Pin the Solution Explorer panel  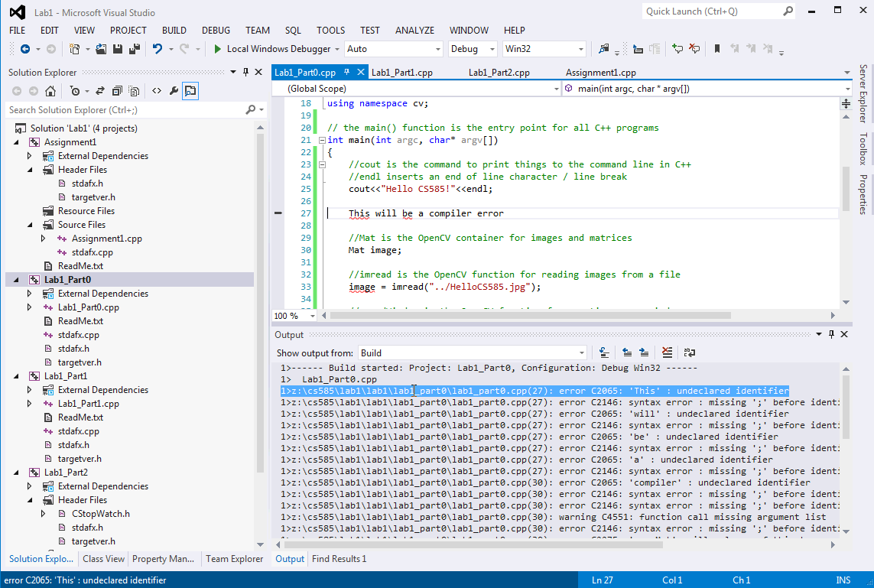coord(245,72)
